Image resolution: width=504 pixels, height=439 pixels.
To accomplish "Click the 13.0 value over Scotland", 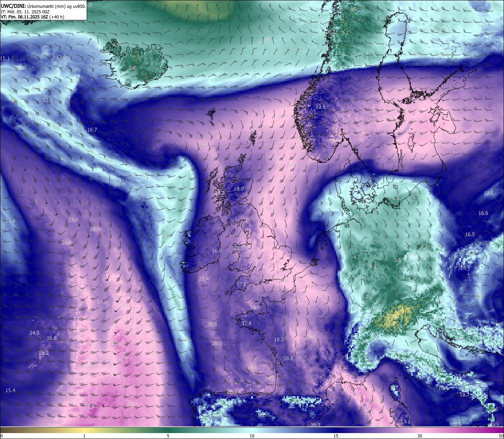I will 239,189.
